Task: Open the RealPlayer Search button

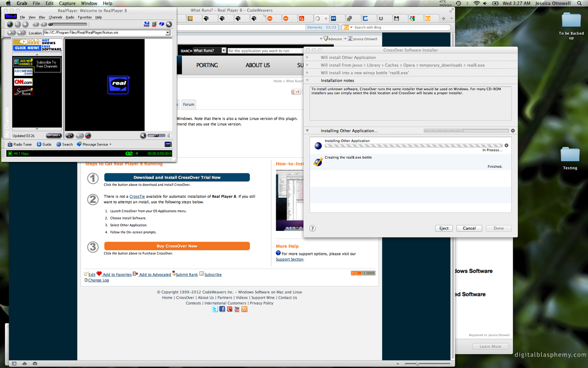Action: point(64,144)
